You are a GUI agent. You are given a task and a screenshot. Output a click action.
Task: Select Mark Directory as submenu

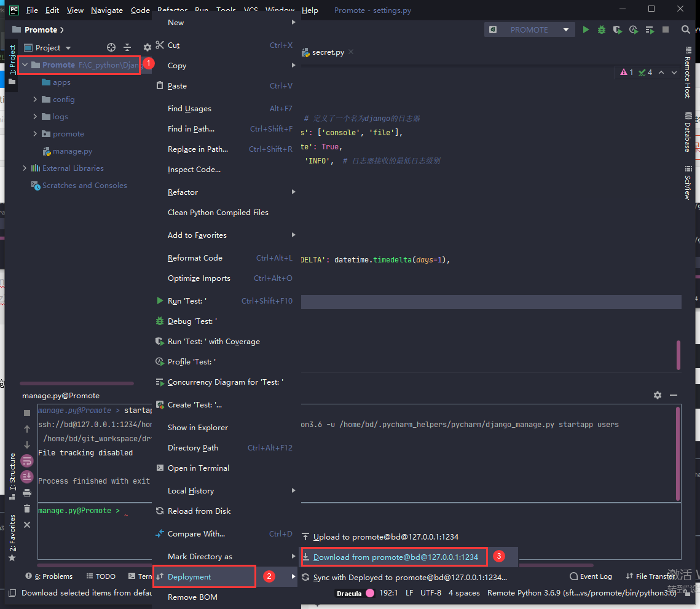coord(225,556)
